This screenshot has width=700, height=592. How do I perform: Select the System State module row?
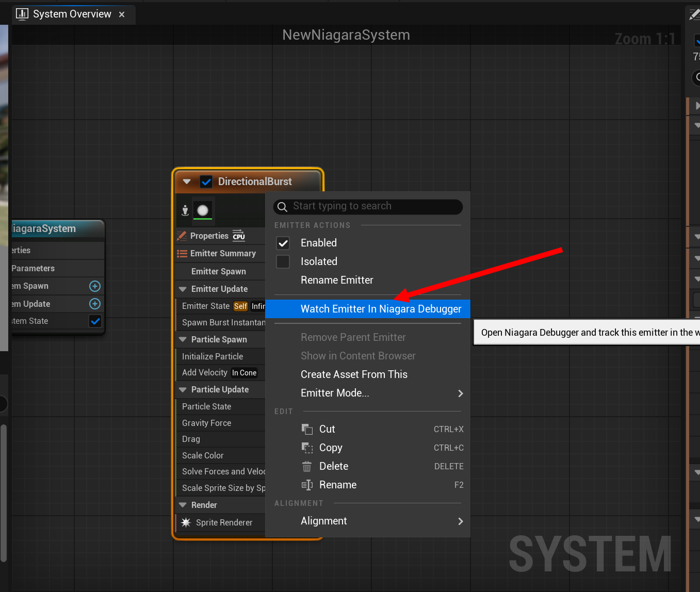coord(57,321)
